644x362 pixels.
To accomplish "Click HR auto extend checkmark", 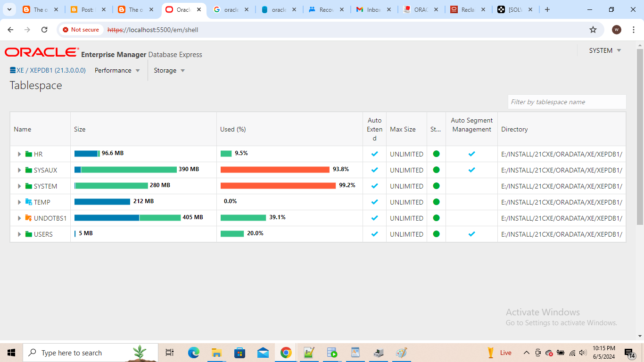I will coord(375,154).
